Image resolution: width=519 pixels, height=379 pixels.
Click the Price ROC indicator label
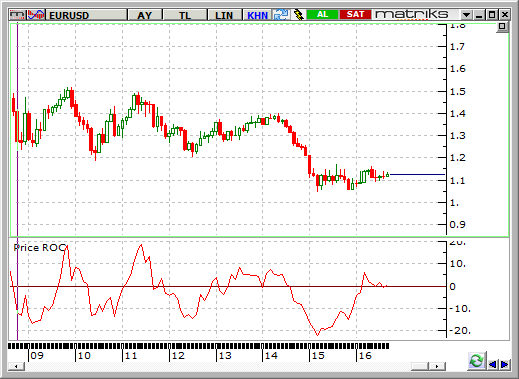[x=39, y=248]
